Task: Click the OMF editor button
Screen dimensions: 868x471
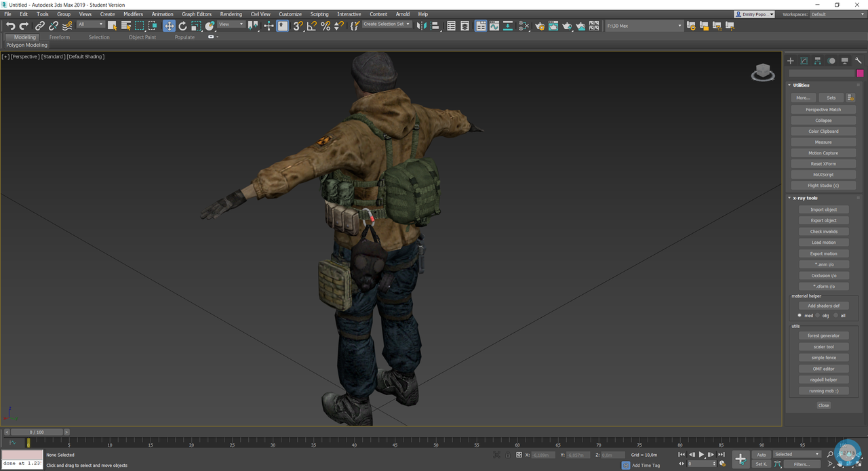Action: click(823, 369)
